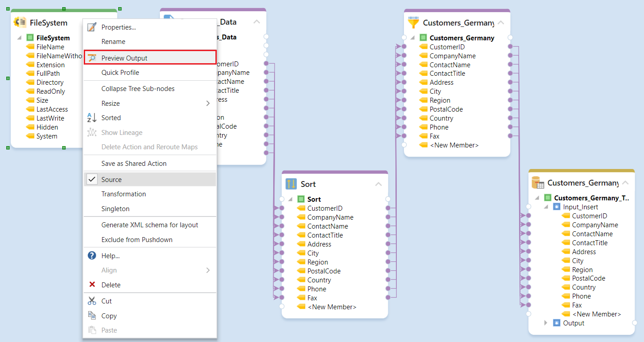Click the Cut scissors icon
Viewport: 644px width, 342px height.
pos(92,301)
